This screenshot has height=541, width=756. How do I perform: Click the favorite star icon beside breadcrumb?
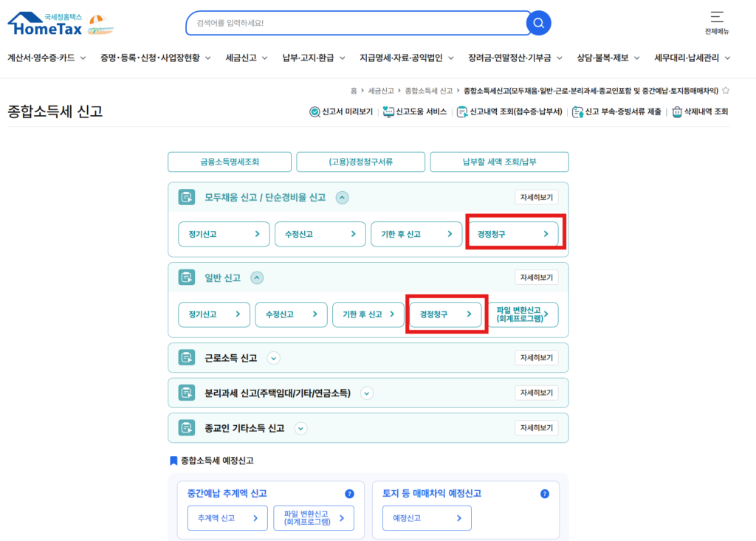726,91
